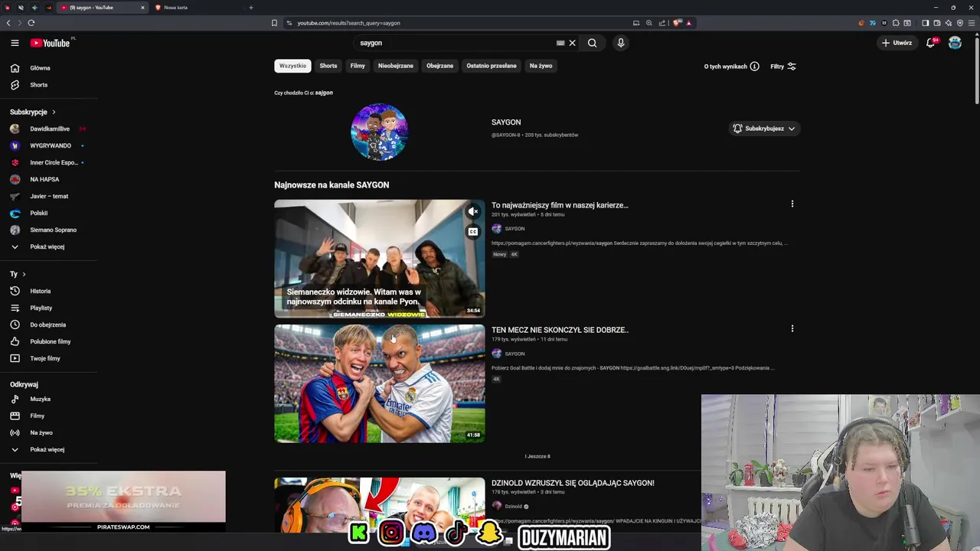Toggle the browser sidebar panel icon
Image resolution: width=980 pixels, height=551 pixels.
point(925,23)
